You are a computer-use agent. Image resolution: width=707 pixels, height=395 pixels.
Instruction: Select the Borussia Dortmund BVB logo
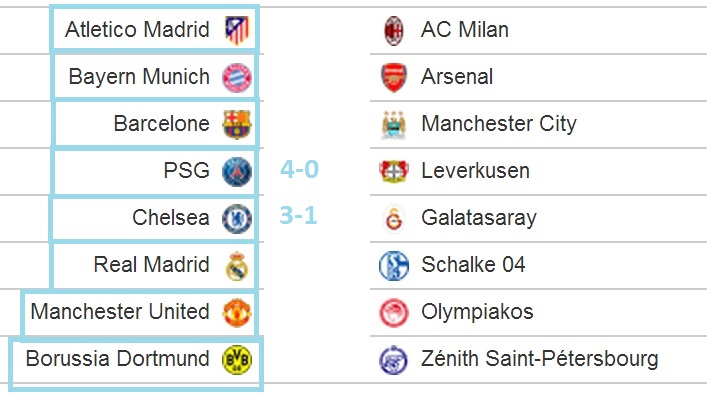[x=237, y=359]
